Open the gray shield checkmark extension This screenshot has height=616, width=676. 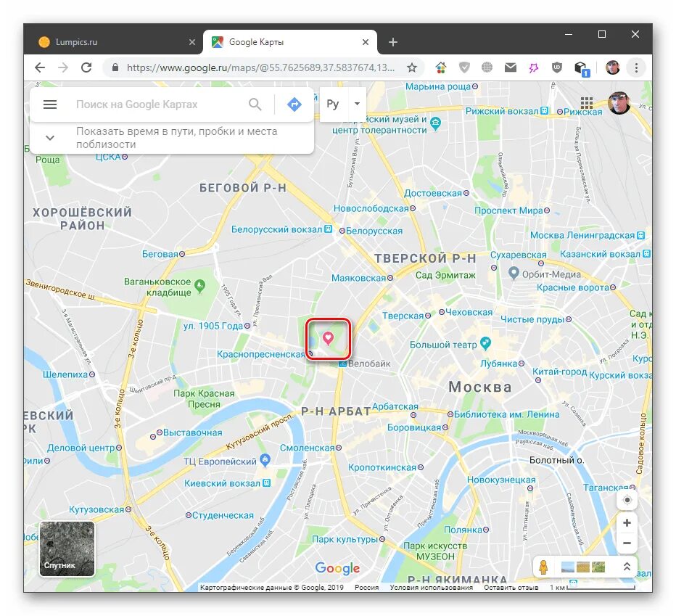pos(464,67)
